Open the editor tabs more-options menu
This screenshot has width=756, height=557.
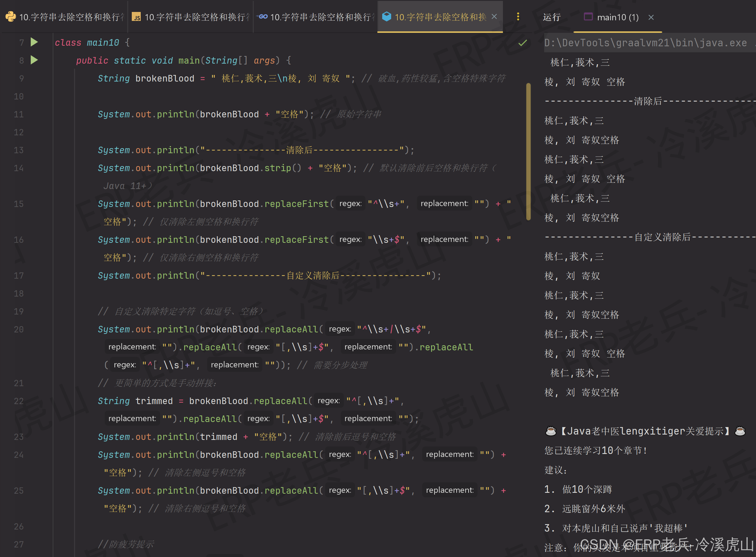(518, 16)
